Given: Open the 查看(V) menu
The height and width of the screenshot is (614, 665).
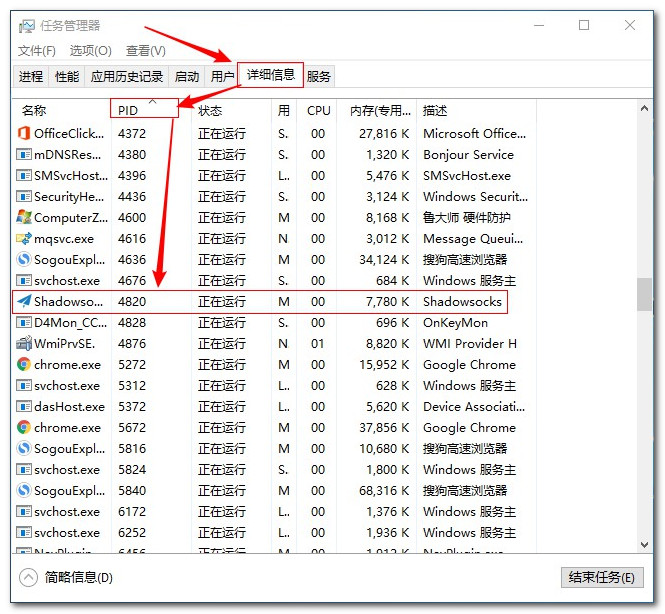Looking at the screenshot, I should click(145, 51).
